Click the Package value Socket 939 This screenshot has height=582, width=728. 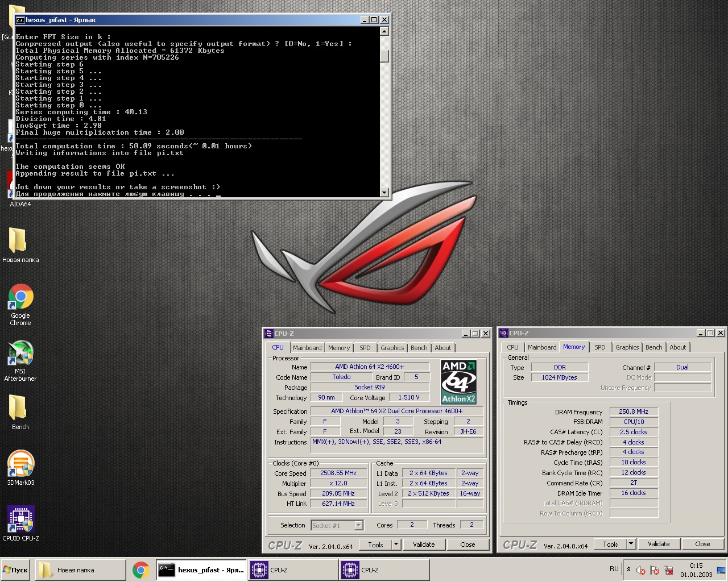click(x=370, y=387)
